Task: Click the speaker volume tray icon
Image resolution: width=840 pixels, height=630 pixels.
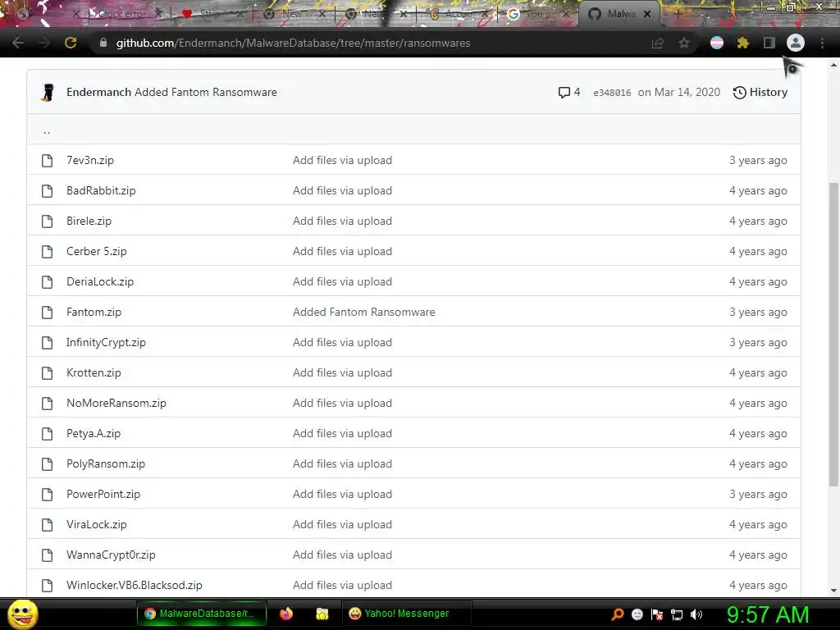Action: (696, 614)
